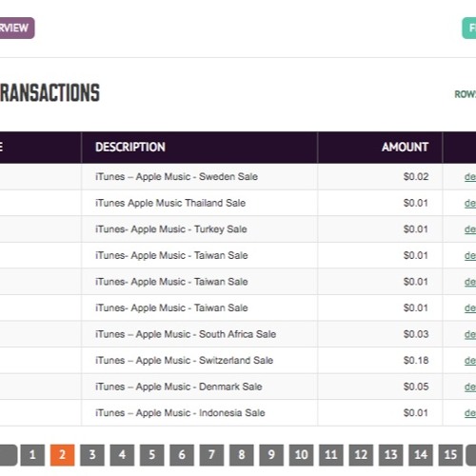Open details link for Indonesia Sale

(x=470, y=413)
